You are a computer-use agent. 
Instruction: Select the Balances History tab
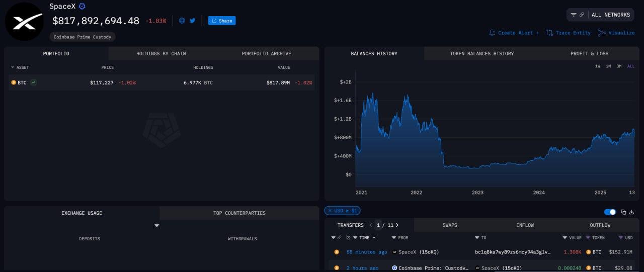click(374, 54)
